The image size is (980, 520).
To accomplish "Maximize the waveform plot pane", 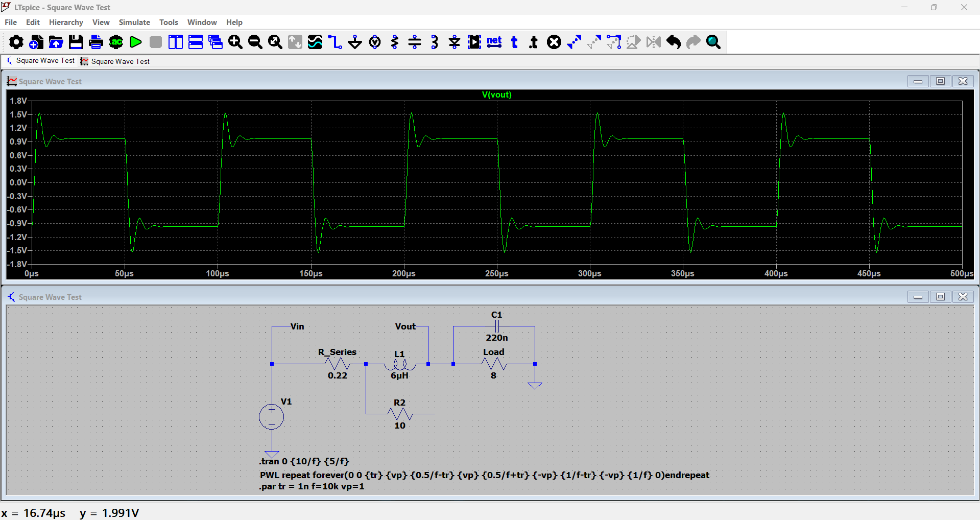I will coord(940,81).
